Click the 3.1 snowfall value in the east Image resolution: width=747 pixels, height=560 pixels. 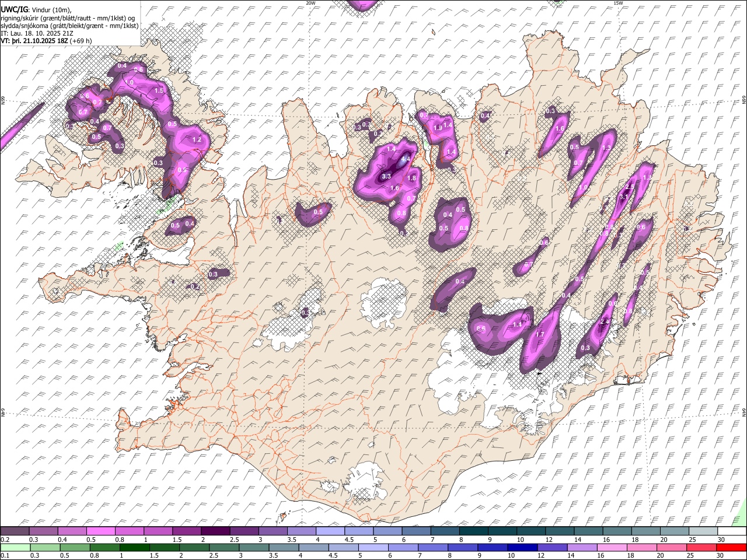(623, 197)
